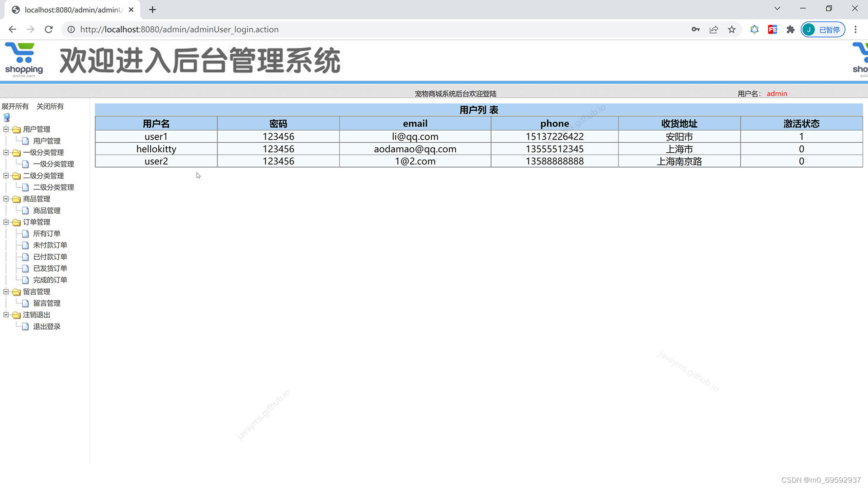Open the tab search dropdown chevron
This screenshot has width=868, height=488.
[x=777, y=8]
